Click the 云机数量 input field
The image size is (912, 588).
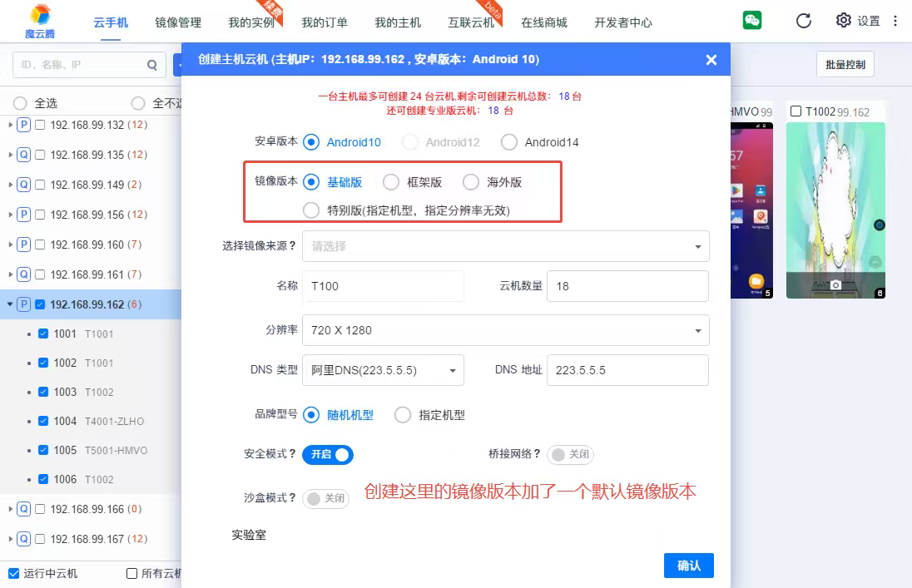coord(628,286)
